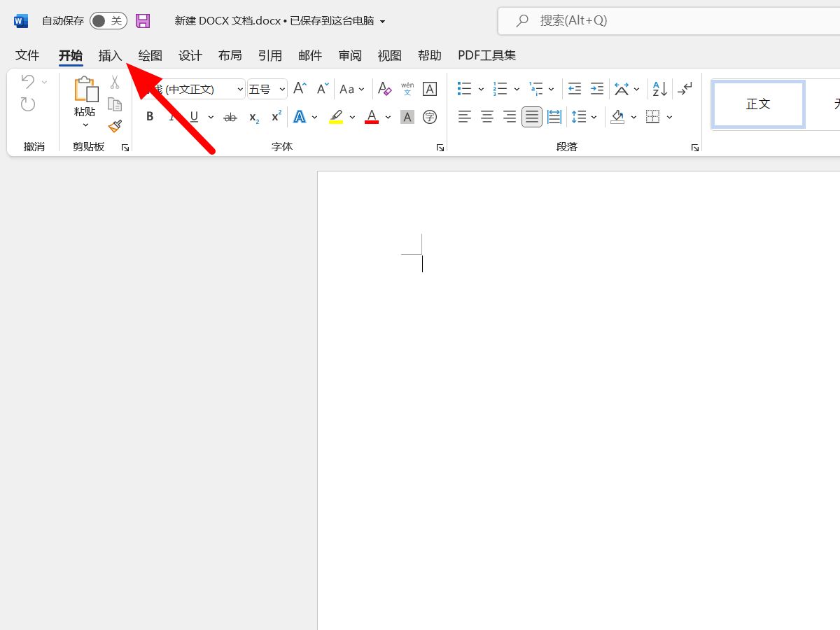Expand the numbered list options

click(517, 89)
